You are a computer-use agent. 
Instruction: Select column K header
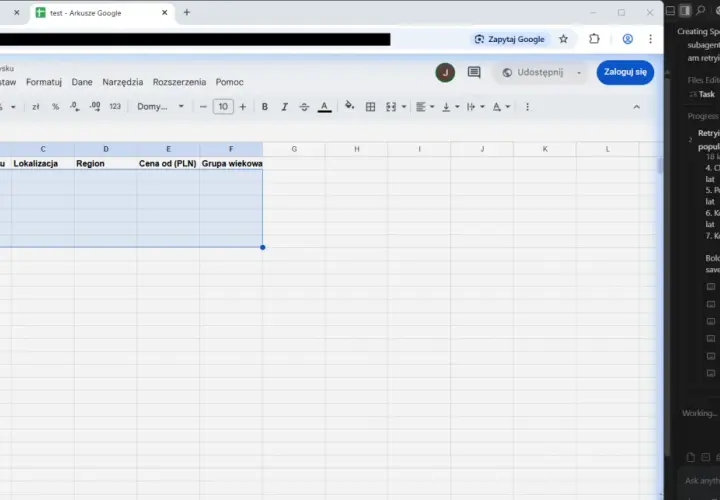545,149
